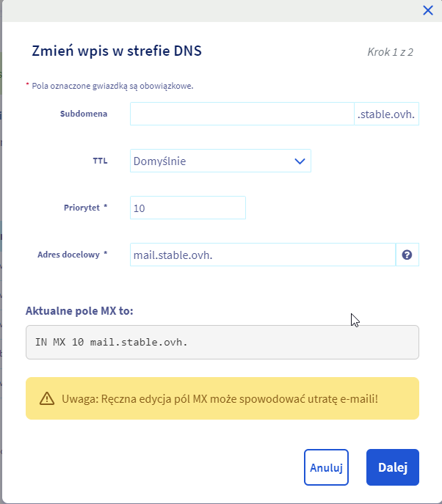Click the TTL label
Screen dimensions: 442x504
tap(99, 161)
